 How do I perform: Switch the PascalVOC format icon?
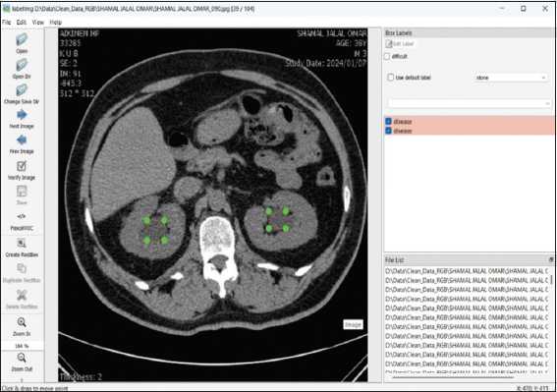pyautogui.click(x=22, y=216)
